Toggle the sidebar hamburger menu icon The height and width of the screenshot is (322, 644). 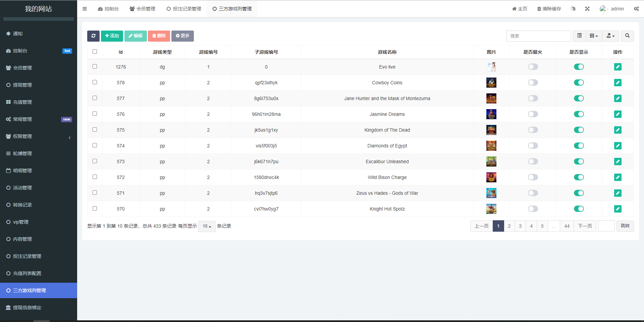click(x=85, y=9)
